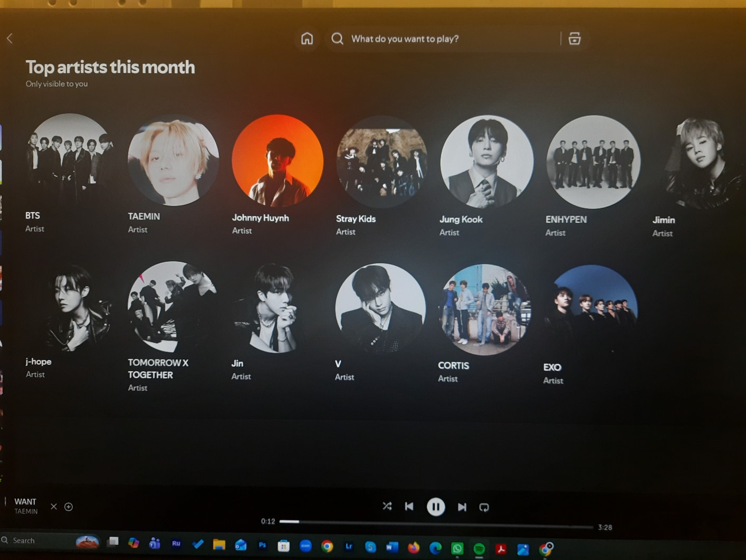Skip to the next track

pyautogui.click(x=462, y=507)
